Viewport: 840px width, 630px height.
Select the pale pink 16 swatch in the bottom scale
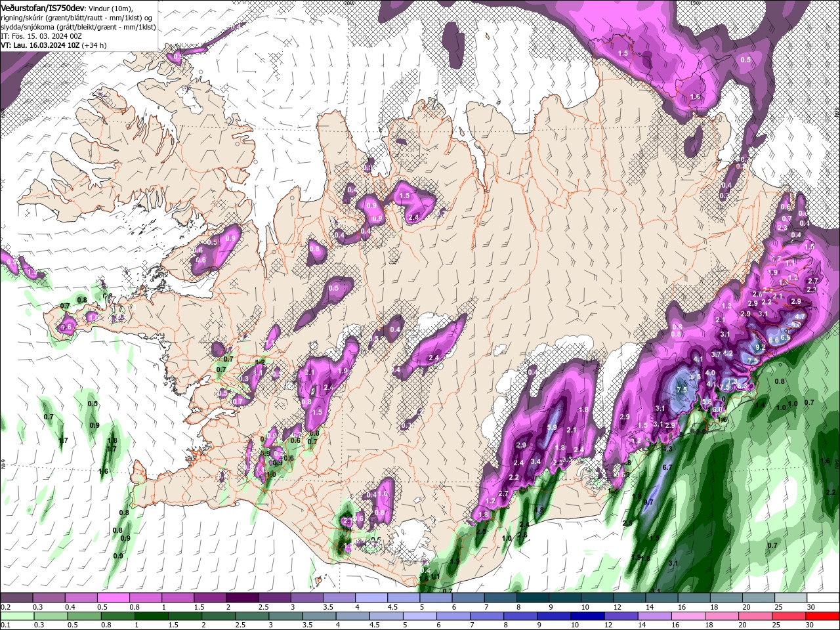[687, 616]
